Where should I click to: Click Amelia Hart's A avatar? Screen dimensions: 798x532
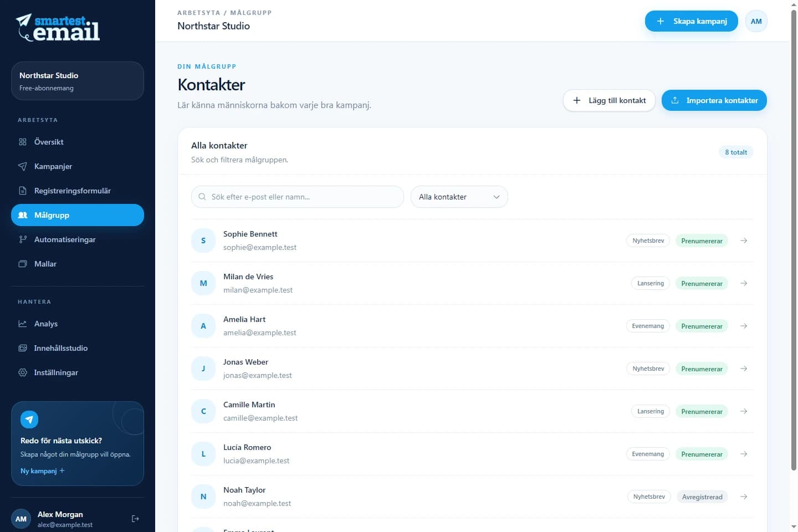click(203, 326)
